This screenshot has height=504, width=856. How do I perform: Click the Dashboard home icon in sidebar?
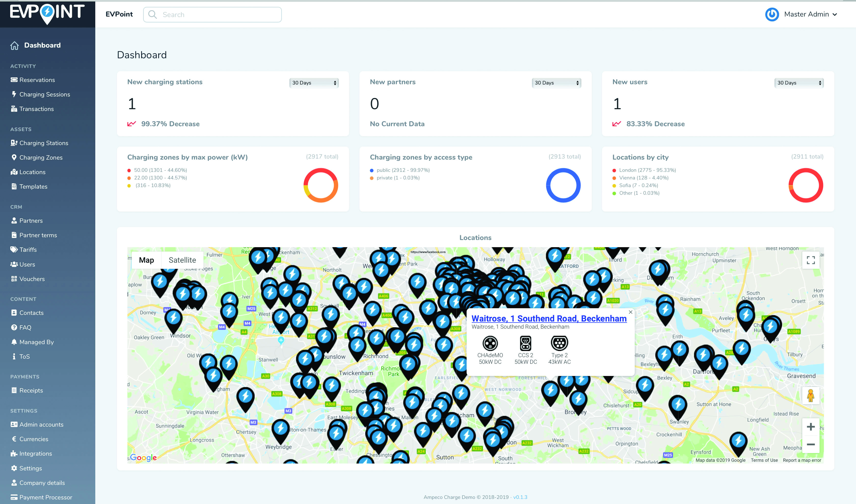click(x=15, y=46)
